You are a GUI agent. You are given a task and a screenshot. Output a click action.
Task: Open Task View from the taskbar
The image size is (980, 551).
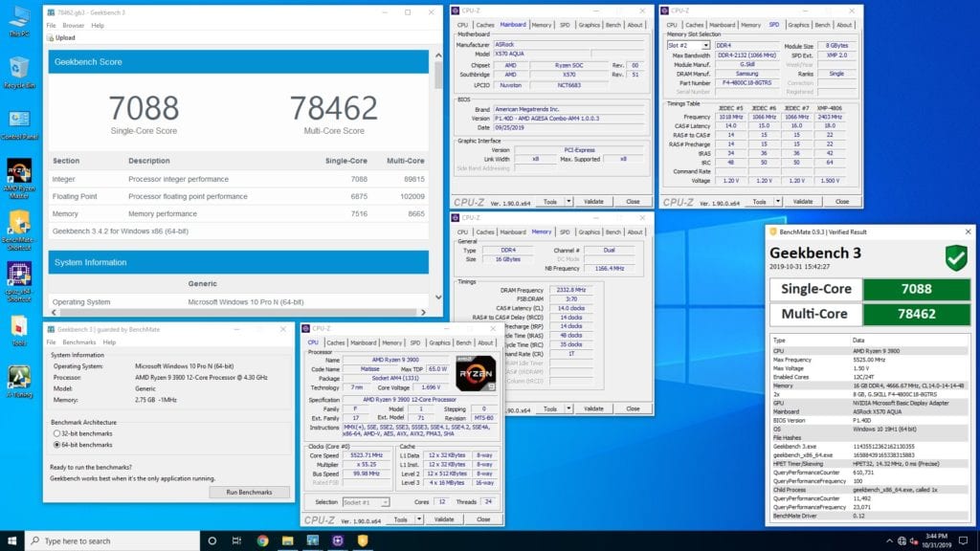tap(237, 541)
